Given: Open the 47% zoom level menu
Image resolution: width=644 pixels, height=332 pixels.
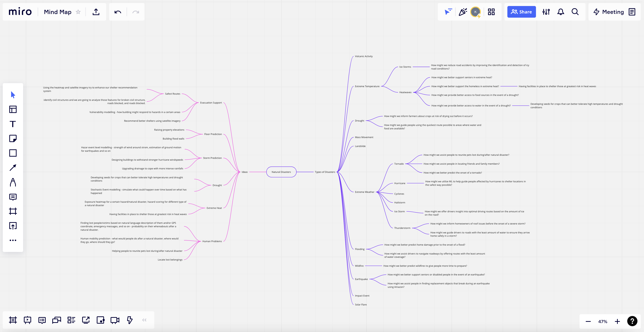Looking at the screenshot, I should [602, 321].
